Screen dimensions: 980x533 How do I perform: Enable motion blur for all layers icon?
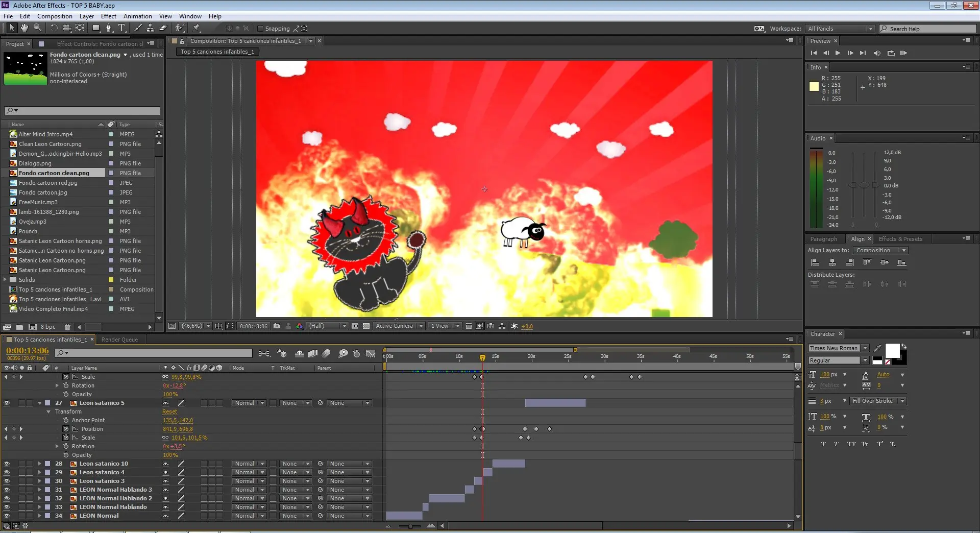pyautogui.click(x=327, y=353)
